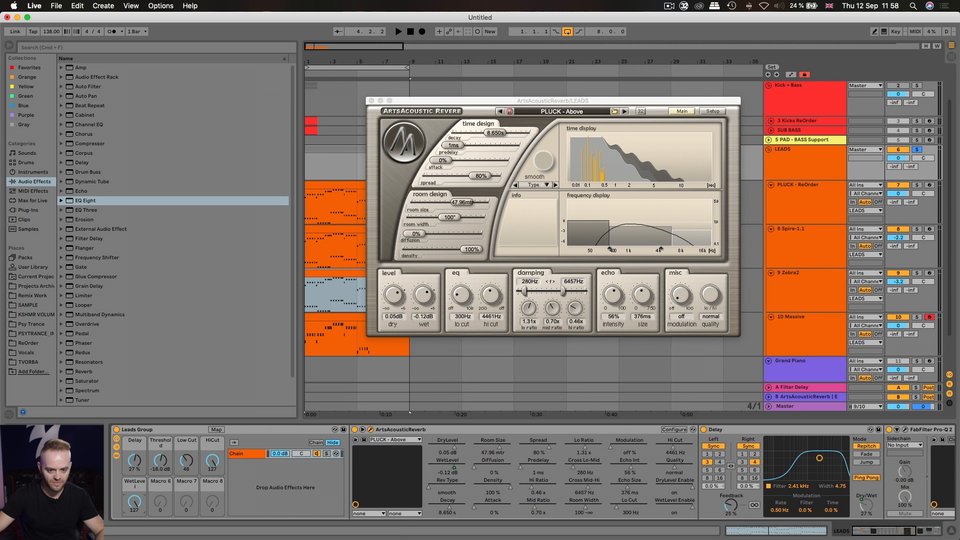
Task: Click the Link button in the control bar
Action: click(x=15, y=31)
